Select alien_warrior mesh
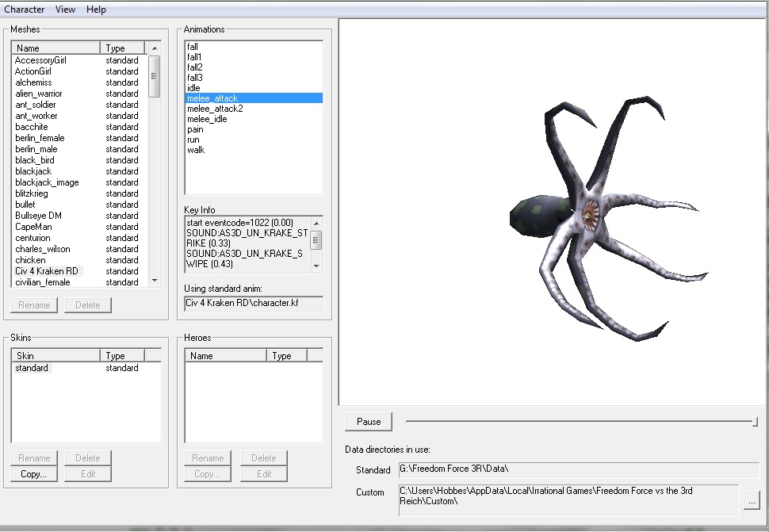 pos(79,94)
